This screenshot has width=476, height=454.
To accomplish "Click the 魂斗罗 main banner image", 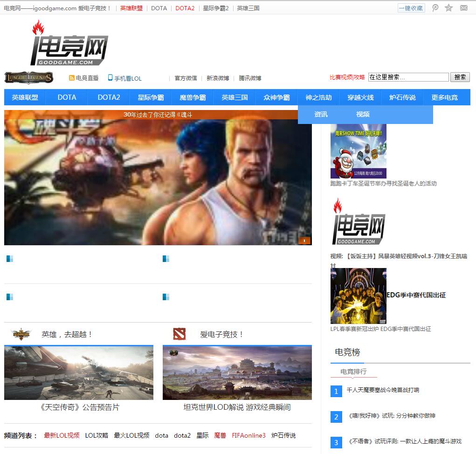I will point(158,178).
